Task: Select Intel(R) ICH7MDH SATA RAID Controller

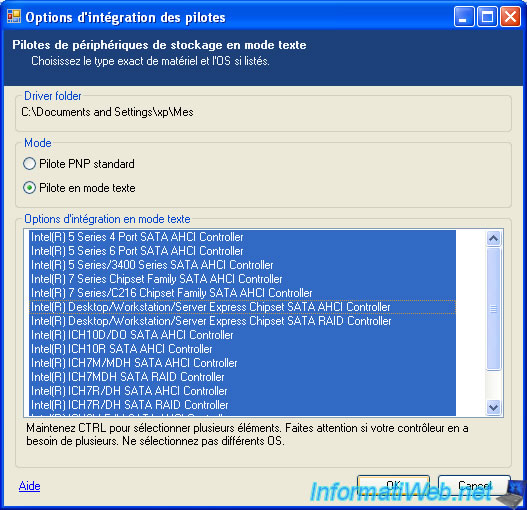Action: tap(242, 377)
